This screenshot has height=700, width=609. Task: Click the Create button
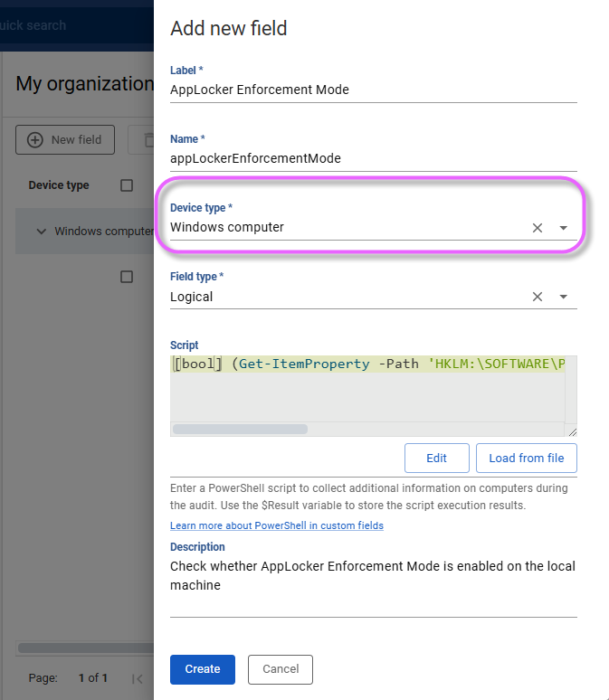tap(203, 669)
